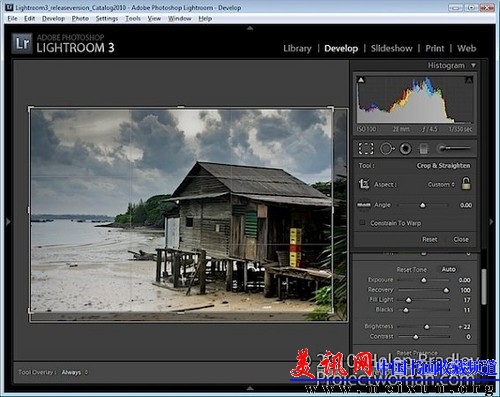
Task: Select the Graduated Filter tool icon
Action: pyautogui.click(x=423, y=149)
